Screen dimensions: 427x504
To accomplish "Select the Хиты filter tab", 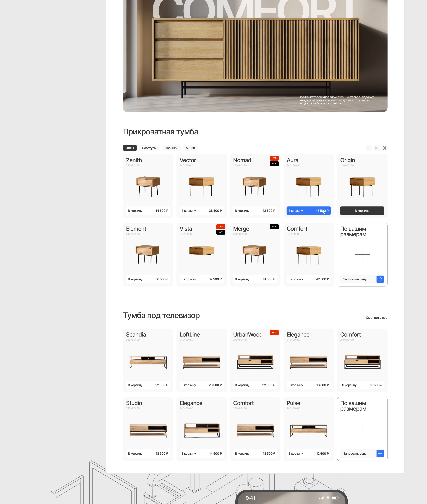I will pyautogui.click(x=130, y=148).
